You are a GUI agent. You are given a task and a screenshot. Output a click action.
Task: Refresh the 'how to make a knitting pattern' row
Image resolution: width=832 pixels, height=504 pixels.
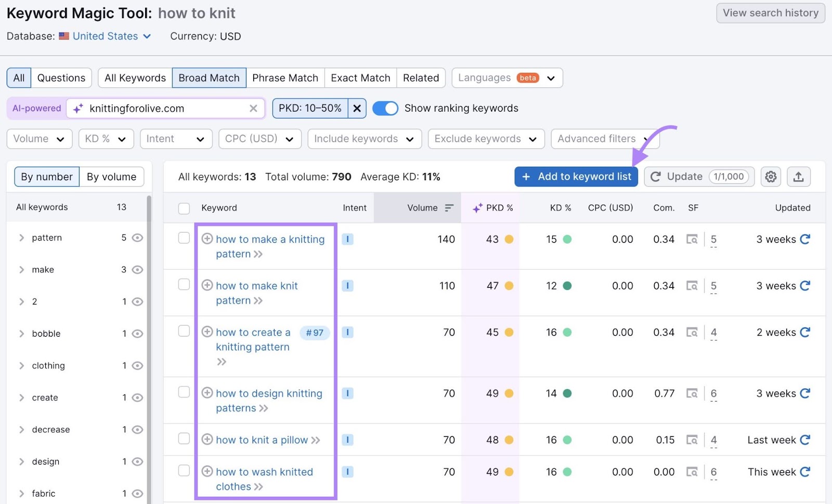coord(805,239)
